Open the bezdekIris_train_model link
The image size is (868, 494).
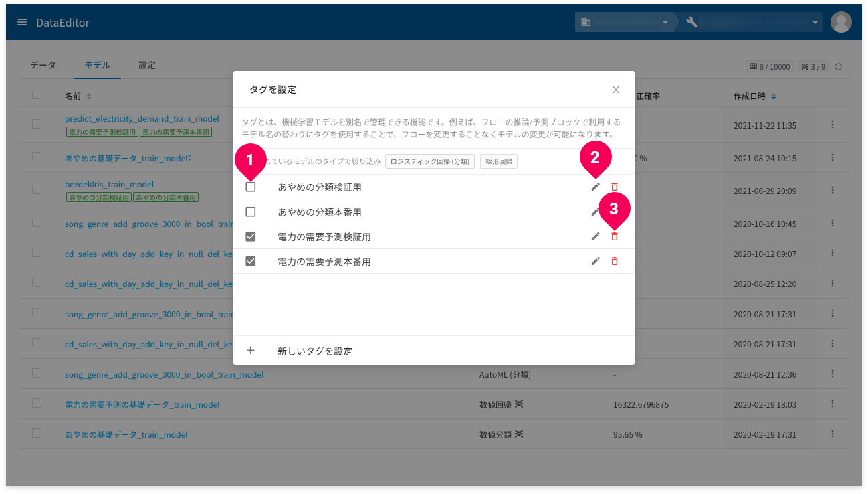pos(110,184)
